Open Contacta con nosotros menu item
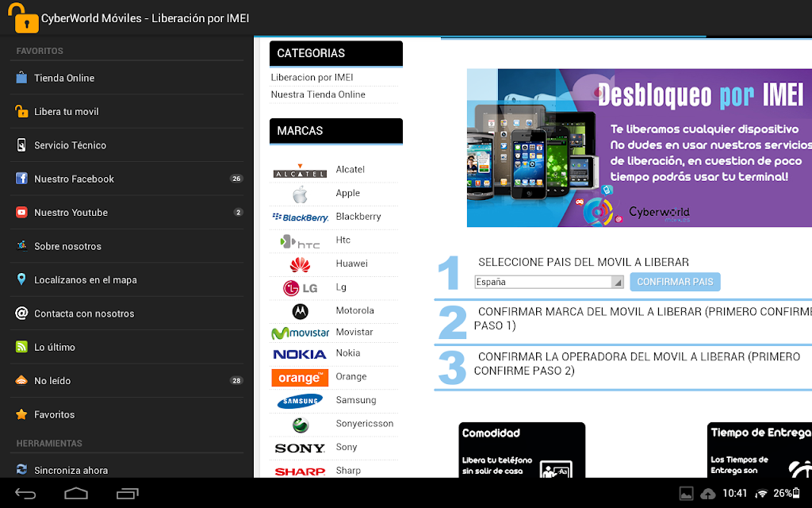Image resolution: width=812 pixels, height=508 pixels. [x=127, y=314]
